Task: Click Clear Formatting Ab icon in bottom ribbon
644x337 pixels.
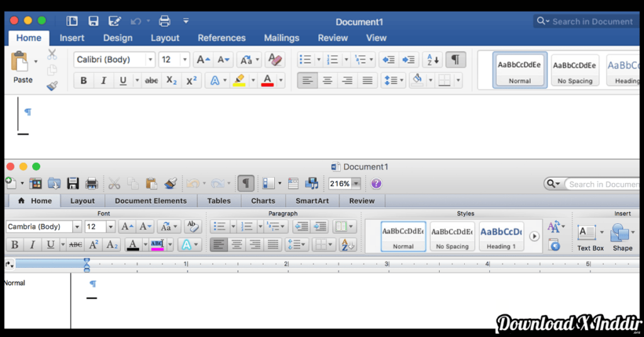Action: pos(192,226)
